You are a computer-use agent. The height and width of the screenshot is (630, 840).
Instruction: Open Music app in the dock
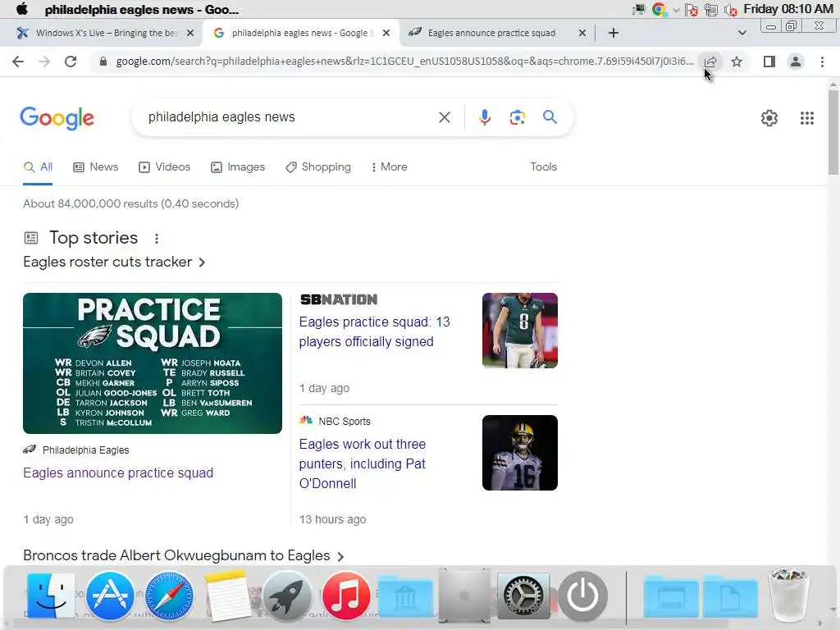pyautogui.click(x=345, y=596)
